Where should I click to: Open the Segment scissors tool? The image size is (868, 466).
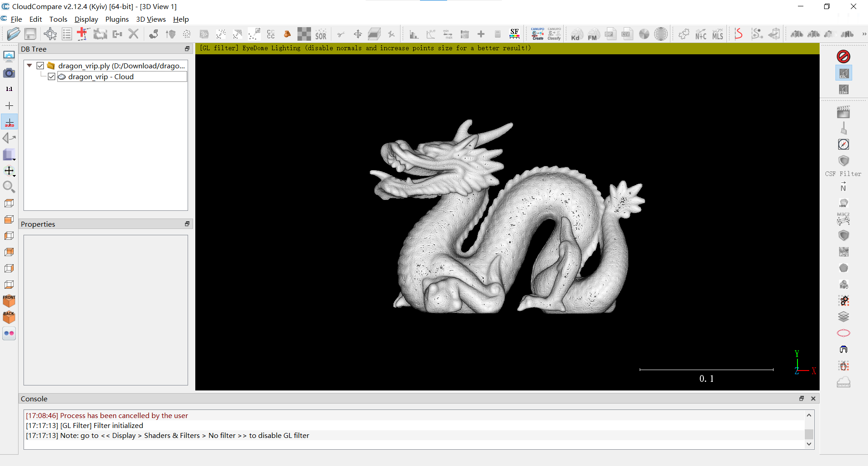coord(341,34)
